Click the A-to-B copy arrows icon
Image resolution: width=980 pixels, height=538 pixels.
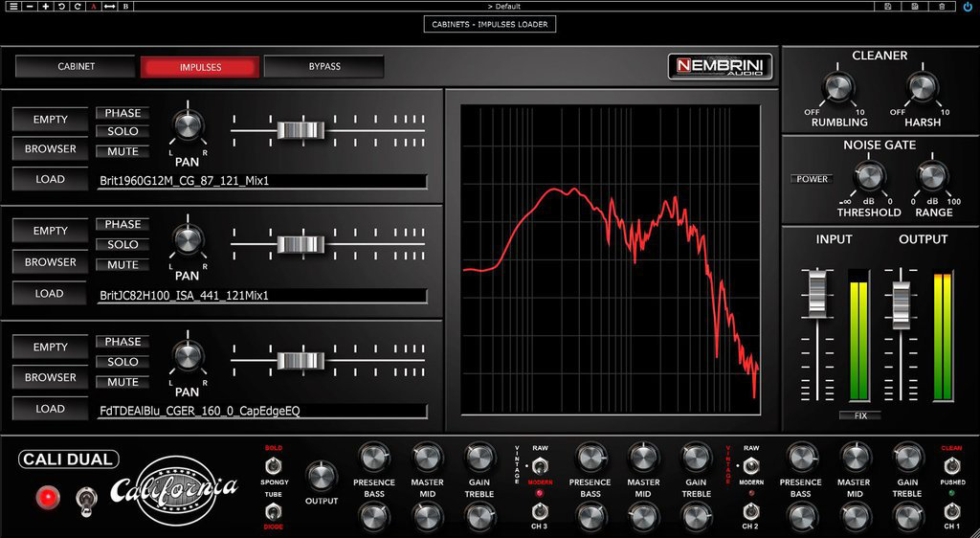point(110,7)
